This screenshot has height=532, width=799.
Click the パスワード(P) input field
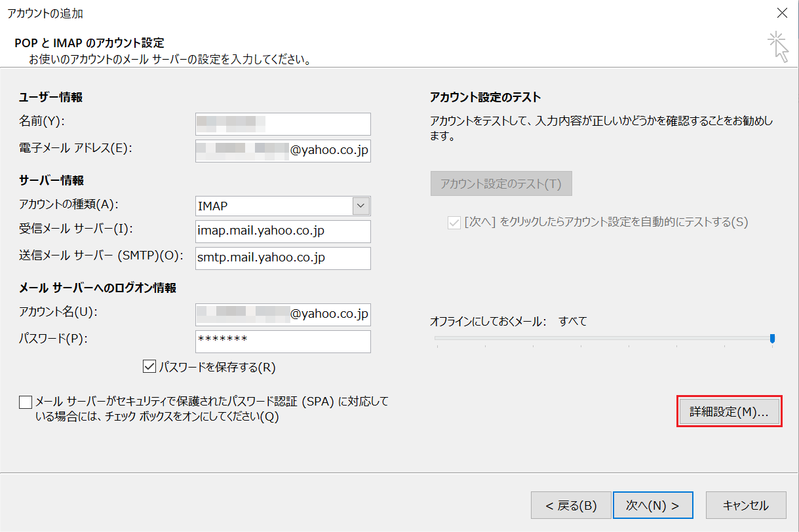click(283, 341)
